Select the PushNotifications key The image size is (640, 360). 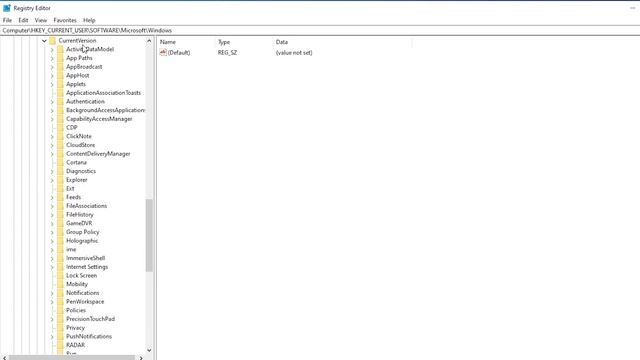89,337
